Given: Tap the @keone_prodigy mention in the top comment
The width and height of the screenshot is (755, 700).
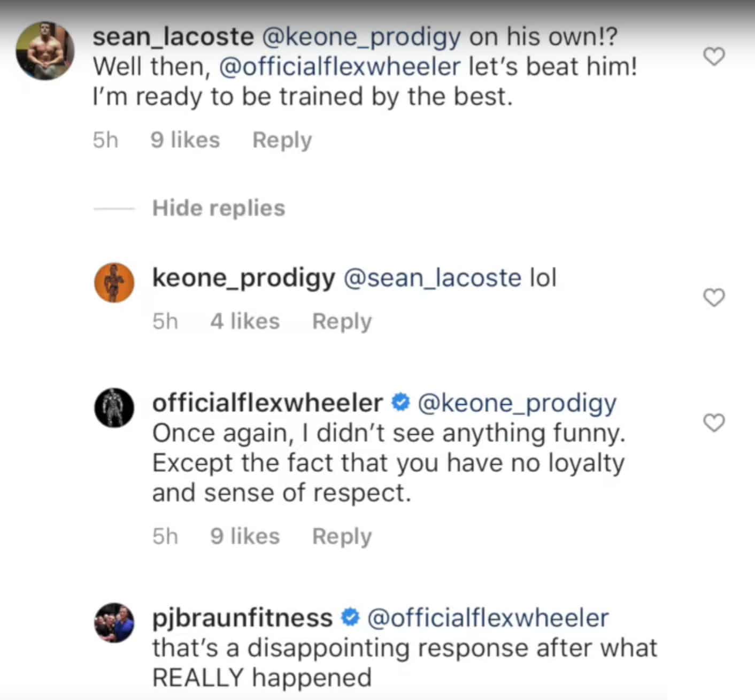Looking at the screenshot, I should pos(361,37).
